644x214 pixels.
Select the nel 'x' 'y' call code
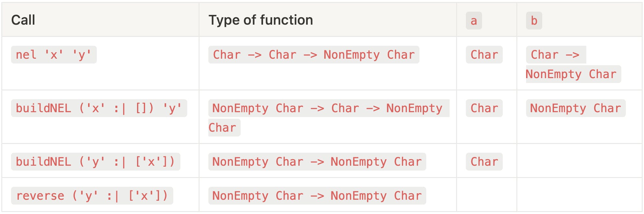click(54, 54)
